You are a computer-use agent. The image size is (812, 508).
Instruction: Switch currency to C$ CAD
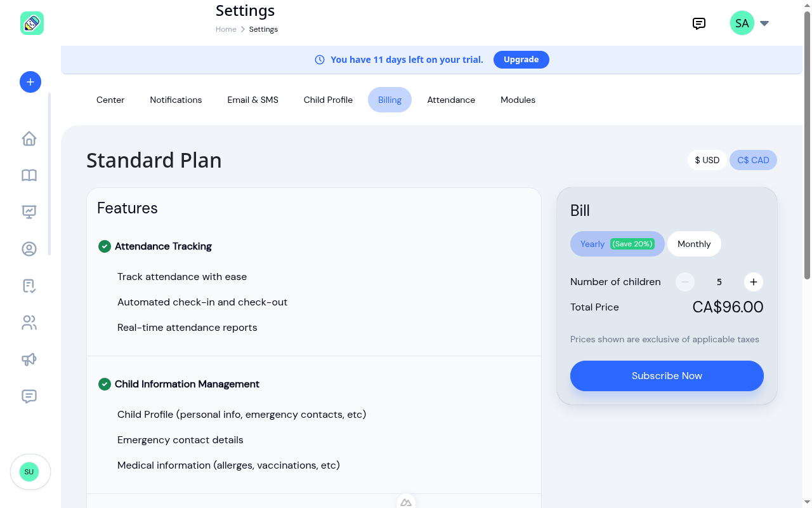pos(753,160)
